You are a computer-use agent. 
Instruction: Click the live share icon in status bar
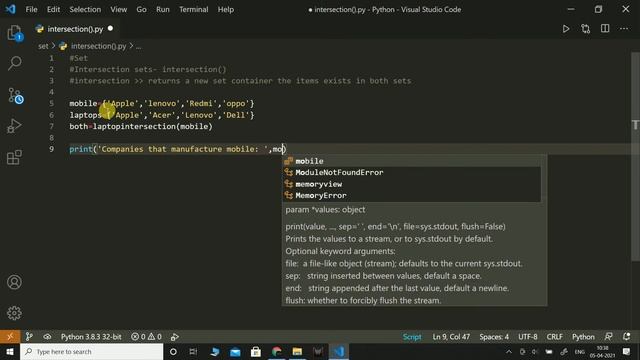(175, 337)
